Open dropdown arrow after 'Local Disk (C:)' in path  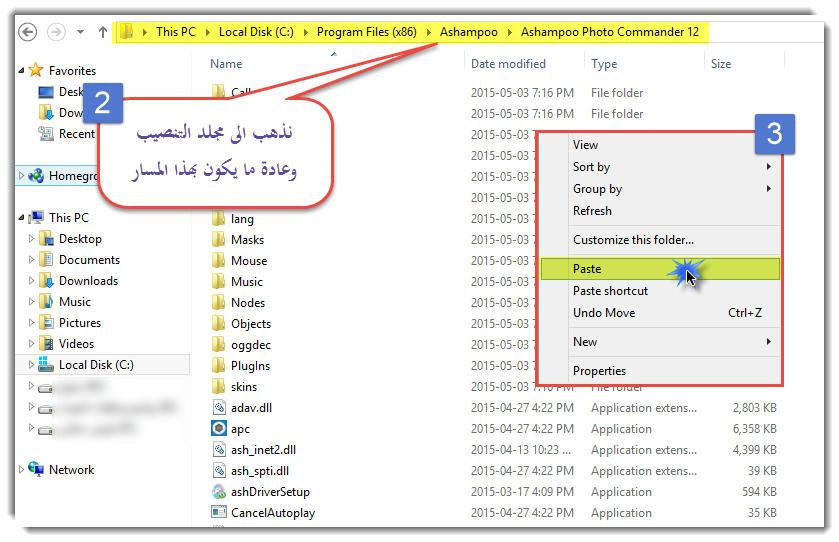(306, 32)
